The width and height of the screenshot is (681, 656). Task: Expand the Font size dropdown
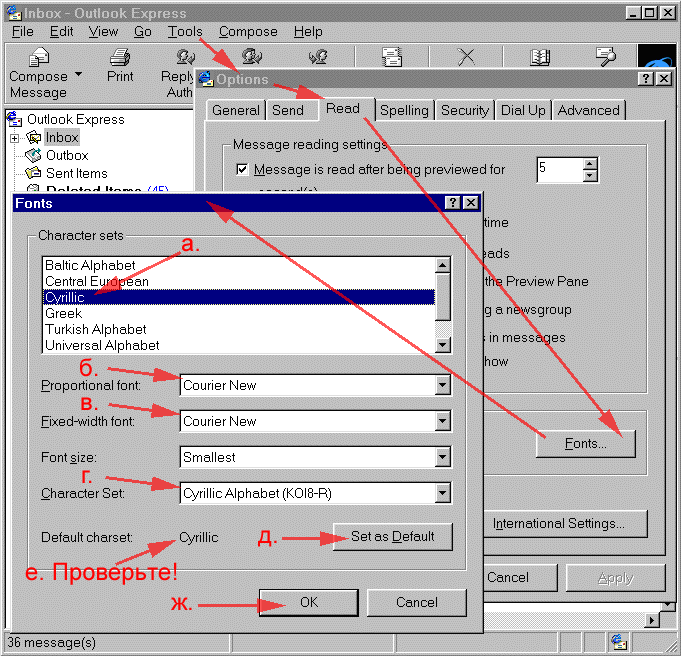[x=442, y=457]
